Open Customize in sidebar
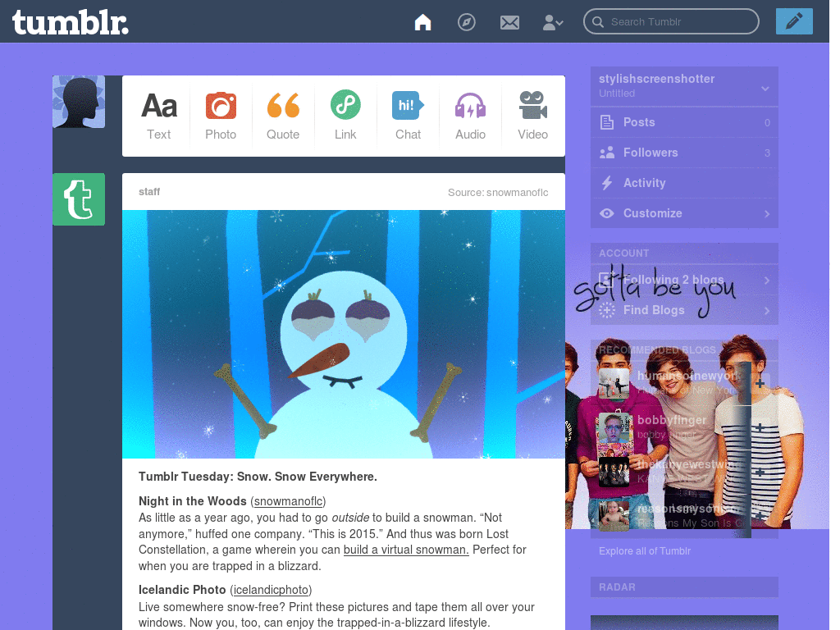Image resolution: width=840 pixels, height=630 pixels. [684, 213]
